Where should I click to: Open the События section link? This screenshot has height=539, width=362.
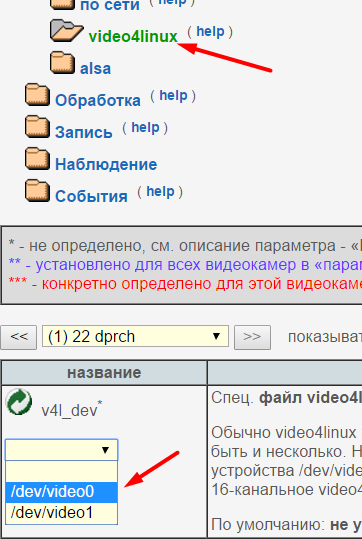tap(91, 196)
